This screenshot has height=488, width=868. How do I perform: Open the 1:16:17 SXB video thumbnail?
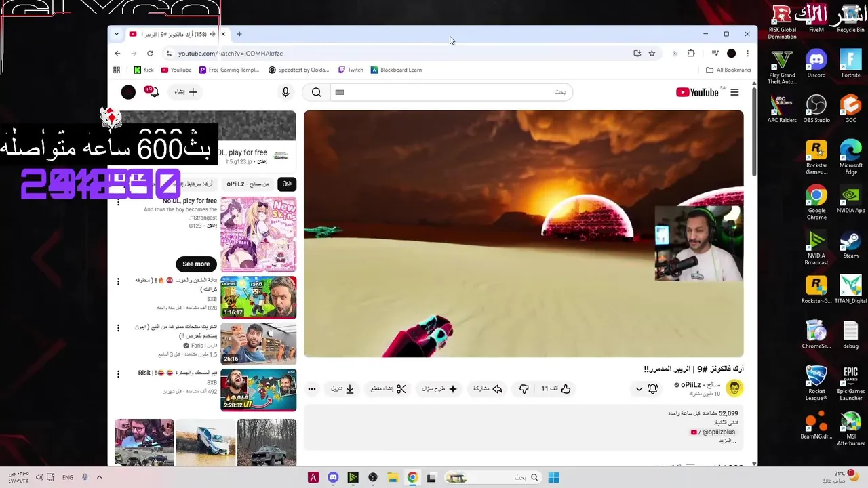click(x=258, y=297)
